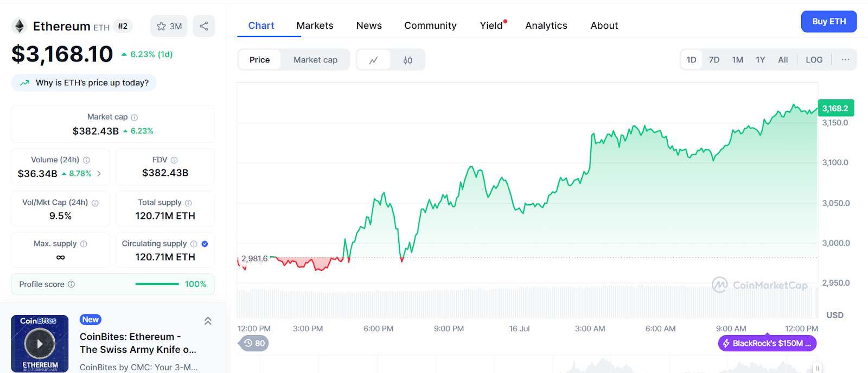Image resolution: width=868 pixels, height=373 pixels.
Task: Open the Analytics tab
Action: [x=546, y=26]
